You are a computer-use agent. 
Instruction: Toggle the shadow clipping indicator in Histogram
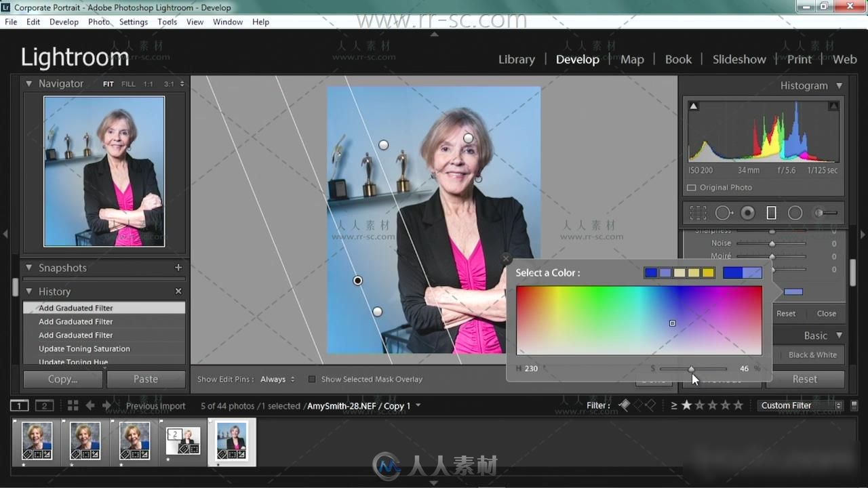693,106
